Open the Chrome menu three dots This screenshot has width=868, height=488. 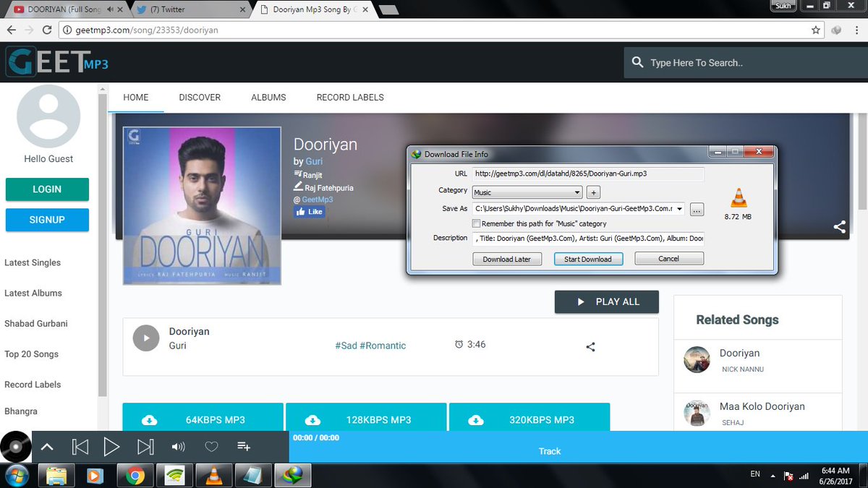click(x=856, y=30)
